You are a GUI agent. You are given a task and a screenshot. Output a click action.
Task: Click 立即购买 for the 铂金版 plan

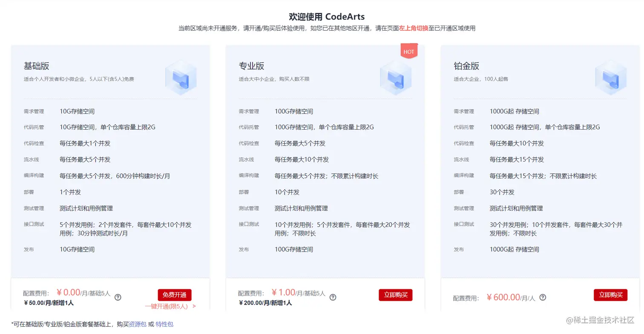pos(611,295)
